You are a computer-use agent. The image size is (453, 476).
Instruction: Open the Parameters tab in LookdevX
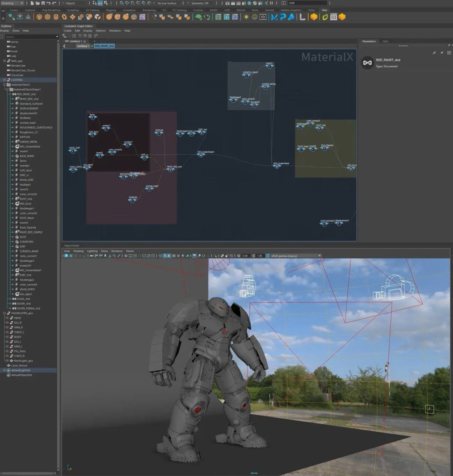click(x=369, y=41)
